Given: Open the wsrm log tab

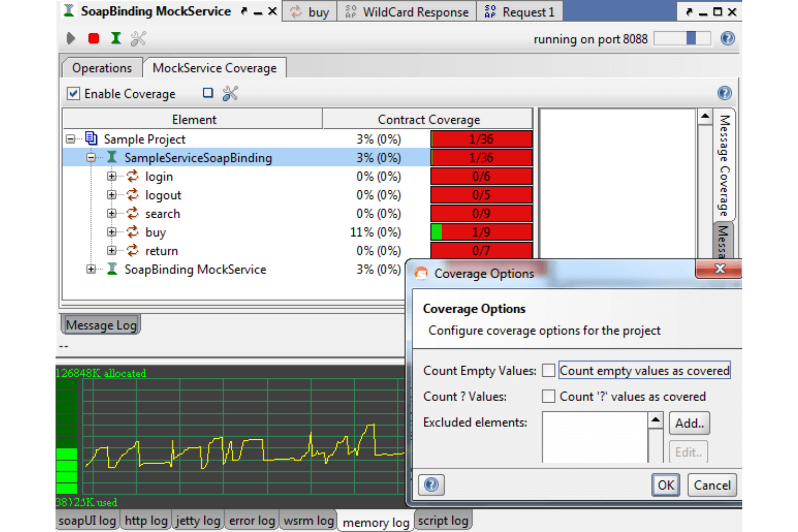Looking at the screenshot, I should (x=308, y=521).
